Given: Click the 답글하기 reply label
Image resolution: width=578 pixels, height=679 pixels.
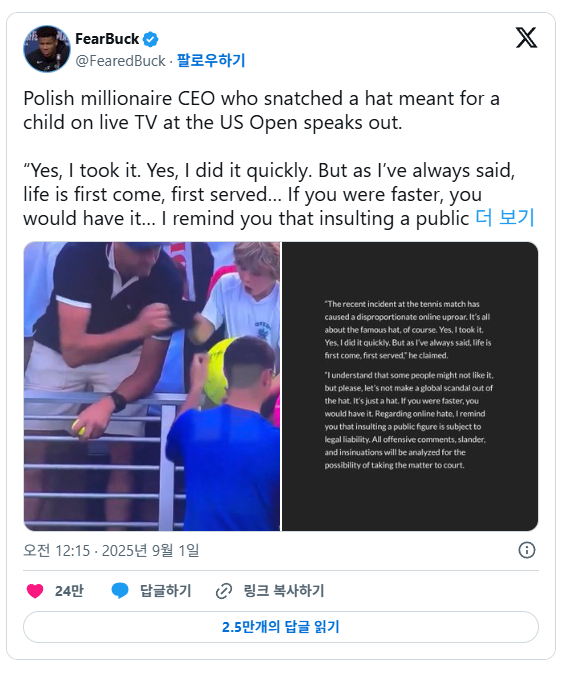Looking at the screenshot, I should pyautogui.click(x=165, y=591).
